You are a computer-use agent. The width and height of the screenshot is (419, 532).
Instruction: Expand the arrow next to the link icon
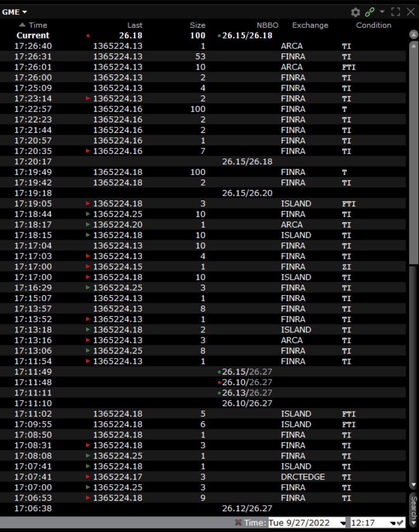pyautogui.click(x=382, y=12)
